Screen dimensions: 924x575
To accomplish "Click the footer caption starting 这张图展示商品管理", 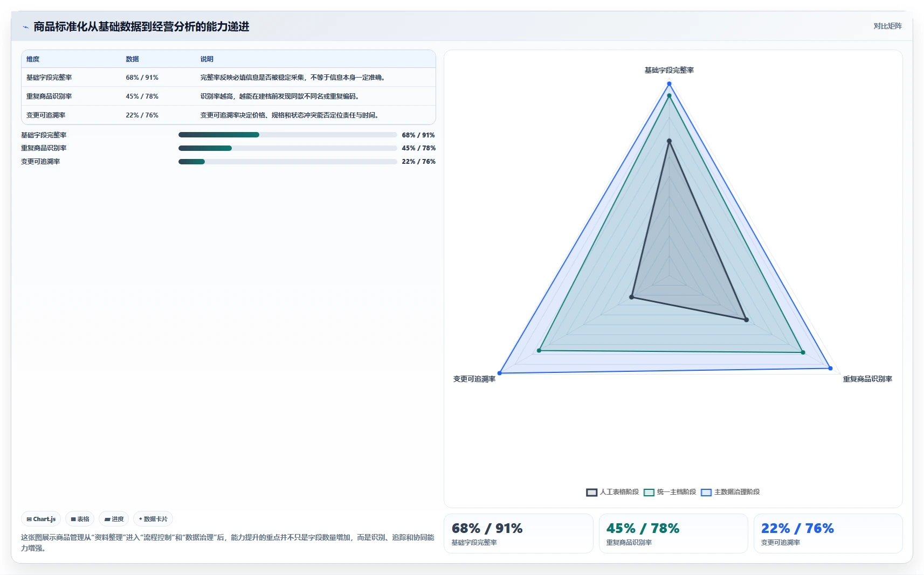I will 227,543.
